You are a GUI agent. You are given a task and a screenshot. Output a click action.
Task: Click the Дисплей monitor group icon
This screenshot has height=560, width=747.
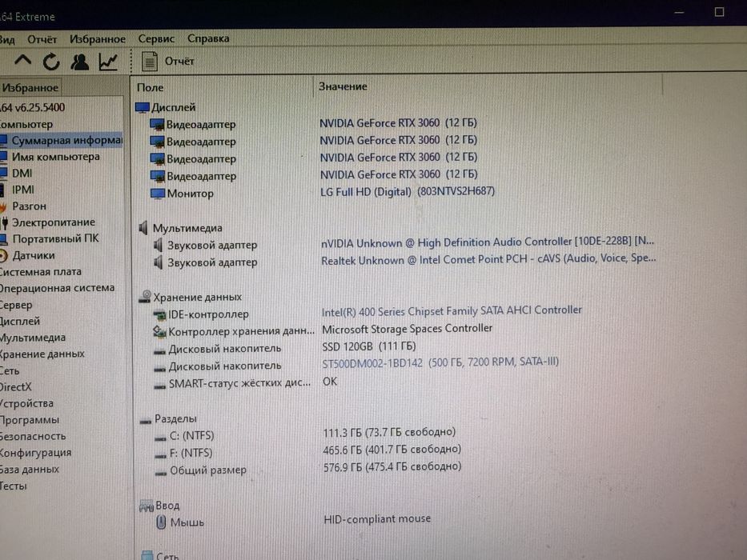coord(142,108)
